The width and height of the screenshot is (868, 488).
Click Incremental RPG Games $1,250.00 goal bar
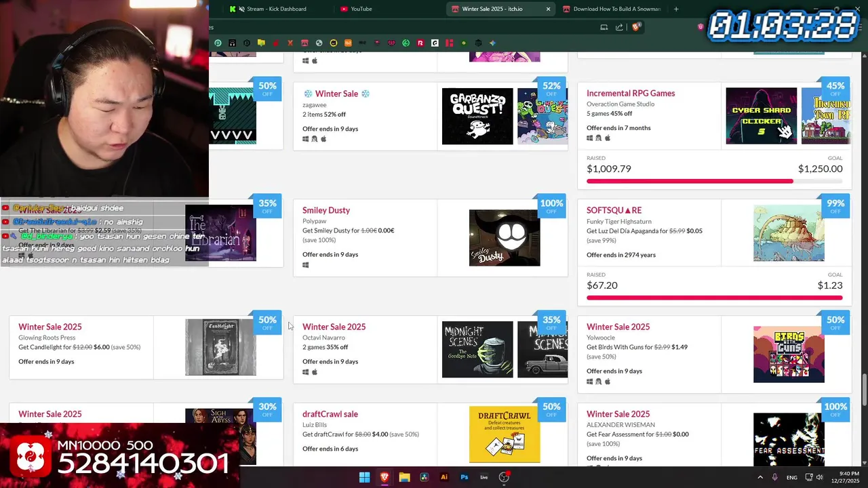click(714, 181)
